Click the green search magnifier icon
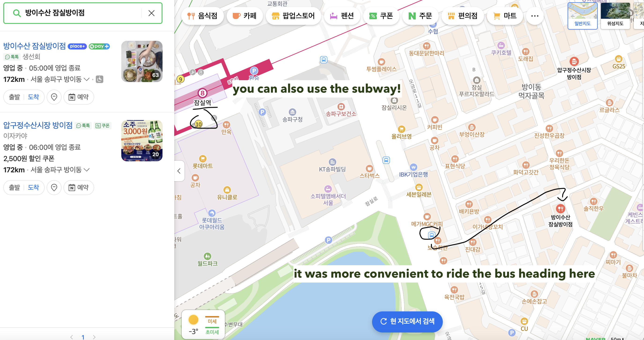 [x=17, y=13]
